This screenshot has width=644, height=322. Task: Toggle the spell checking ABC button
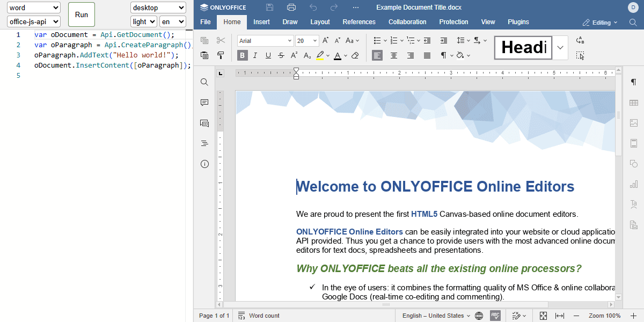495,316
